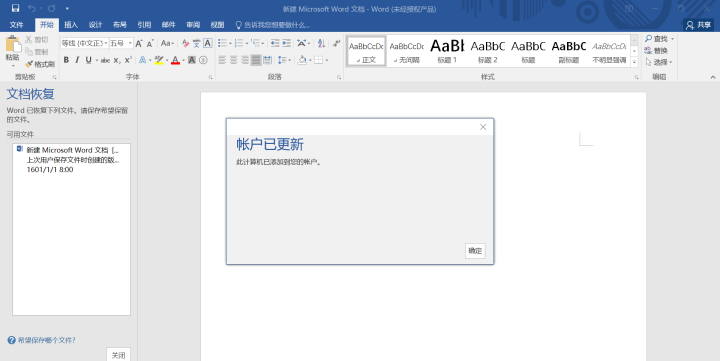
Task: Click the Distributed alignment icon
Action: pyautogui.click(x=268, y=60)
